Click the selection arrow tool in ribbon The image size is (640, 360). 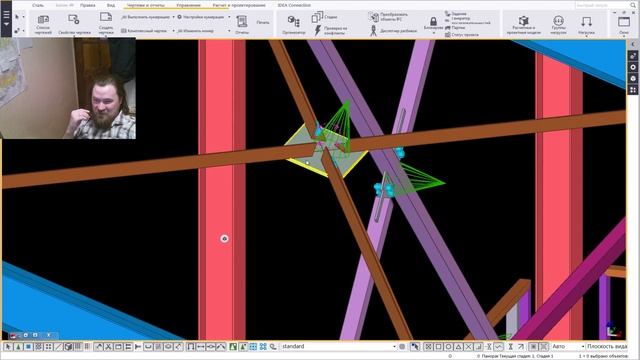pos(17,17)
